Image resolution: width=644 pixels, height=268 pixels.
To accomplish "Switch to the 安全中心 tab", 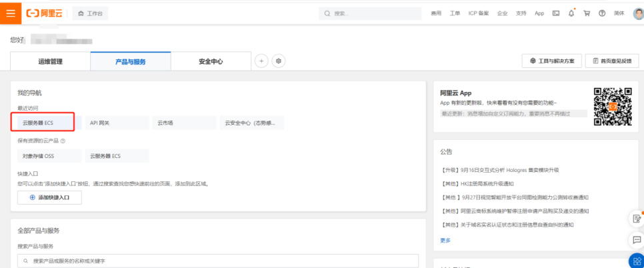I will coord(211,61).
